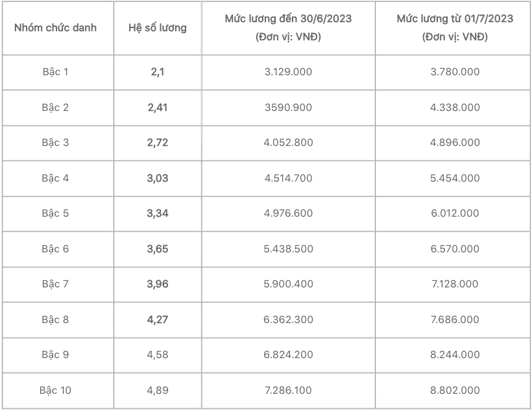Select the coefficient 3,96 cell
This screenshot has width=532, height=410.
[158, 284]
